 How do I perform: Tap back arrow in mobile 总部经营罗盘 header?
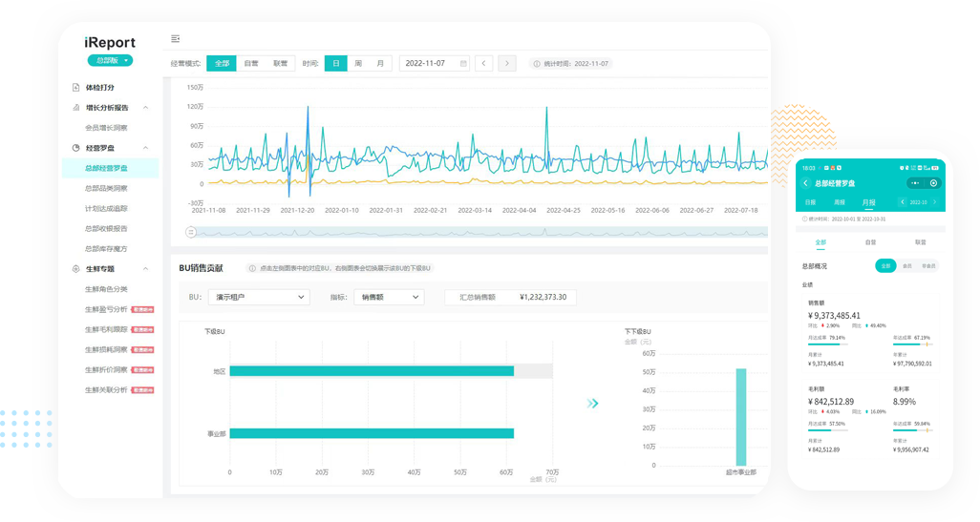coord(805,183)
